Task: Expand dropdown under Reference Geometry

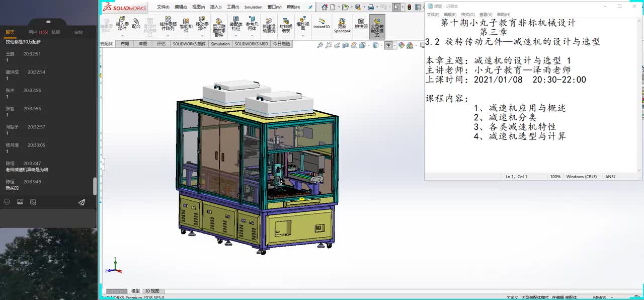Action: (x=252, y=36)
